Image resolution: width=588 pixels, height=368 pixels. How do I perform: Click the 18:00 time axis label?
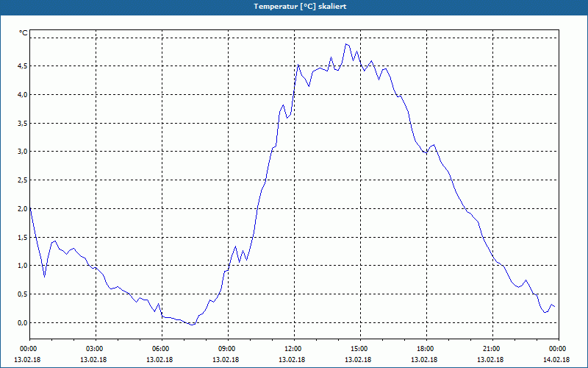click(426, 349)
